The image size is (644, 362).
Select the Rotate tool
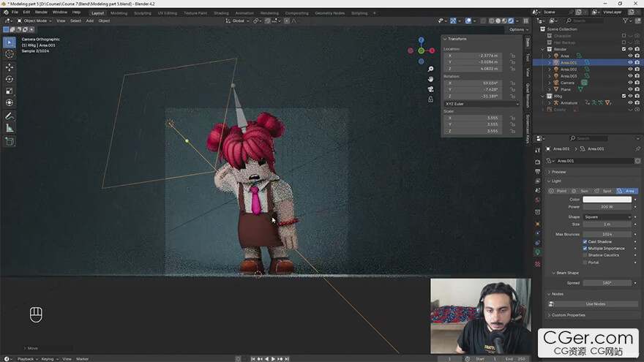[x=10, y=79]
